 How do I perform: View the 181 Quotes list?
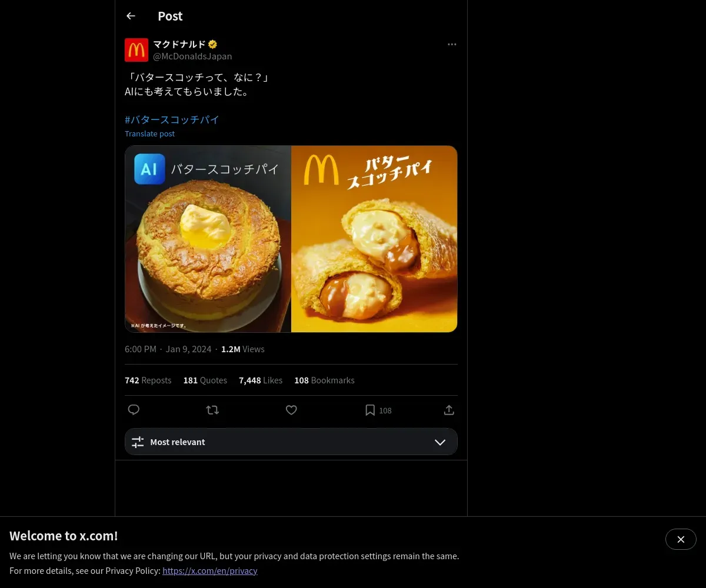coord(205,380)
